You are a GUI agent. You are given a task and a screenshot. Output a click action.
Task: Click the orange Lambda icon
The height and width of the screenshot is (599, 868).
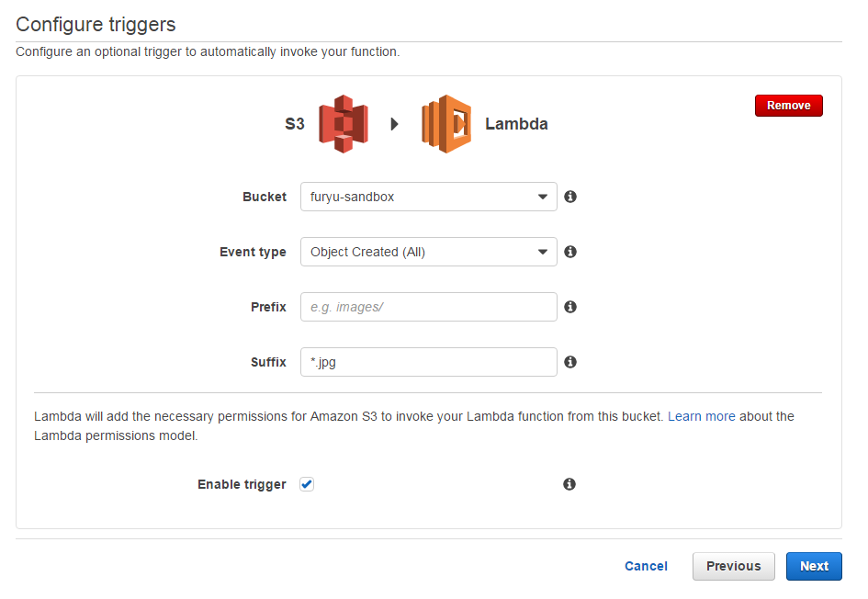[446, 124]
